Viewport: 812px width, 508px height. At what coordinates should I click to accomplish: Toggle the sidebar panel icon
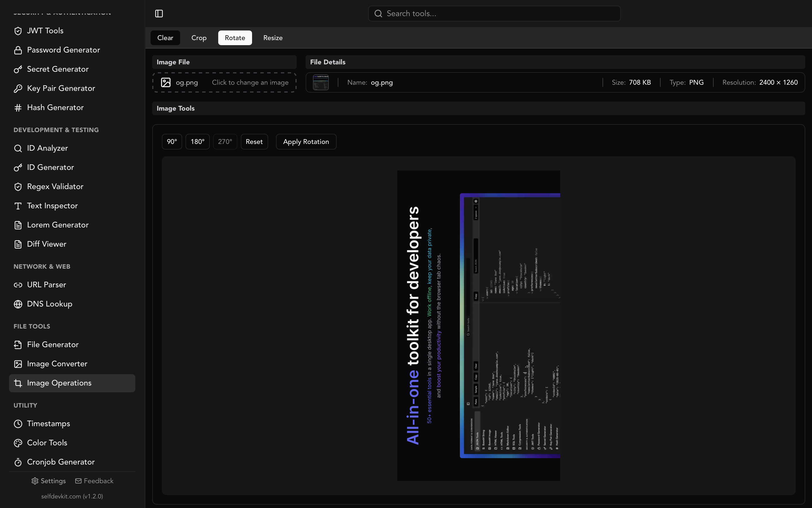(x=159, y=14)
